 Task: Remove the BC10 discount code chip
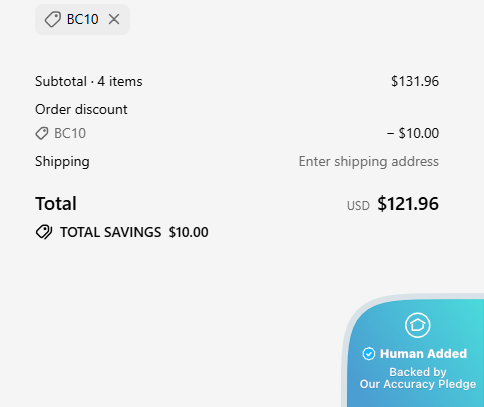click(x=114, y=19)
